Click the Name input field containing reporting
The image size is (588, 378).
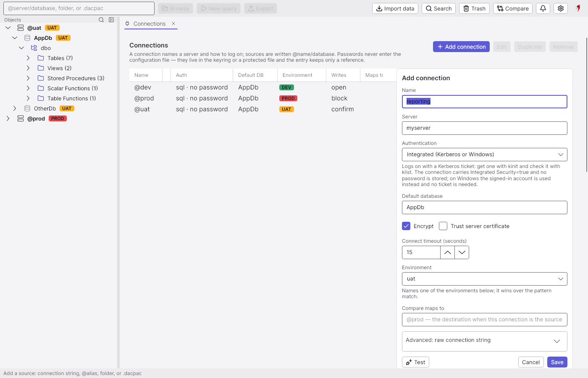pos(485,102)
